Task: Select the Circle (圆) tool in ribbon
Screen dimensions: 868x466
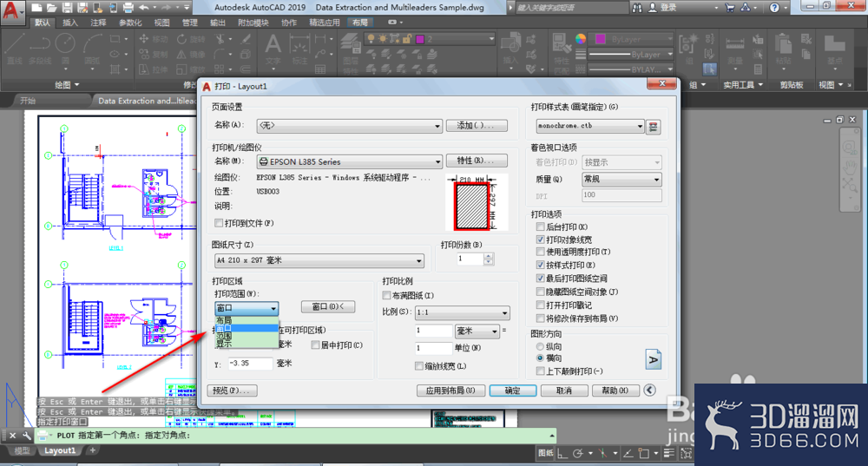Action: click(x=65, y=49)
